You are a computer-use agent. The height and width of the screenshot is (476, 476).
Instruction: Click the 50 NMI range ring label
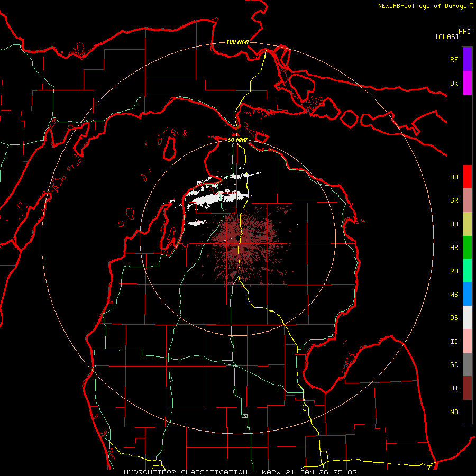pyautogui.click(x=237, y=140)
